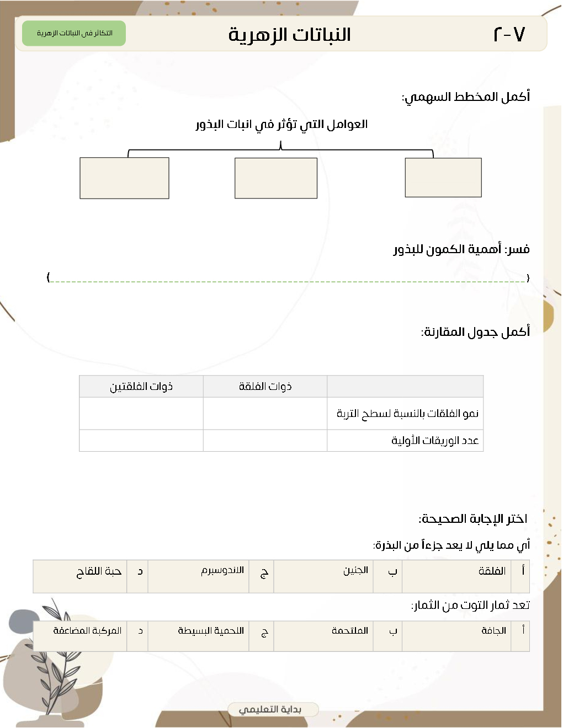This screenshot has height=728, width=563.
Task: Choose 'المركبة المضاعفة' for the berry fruit question
Action: coord(87,631)
